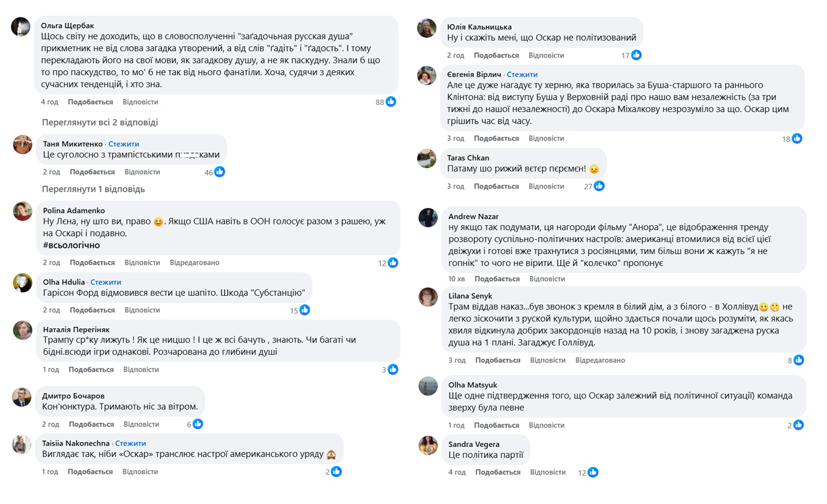The image size is (827, 504).
Task: Toggle Подобається under Andrew Nazar's comment
Action: pos(497,279)
